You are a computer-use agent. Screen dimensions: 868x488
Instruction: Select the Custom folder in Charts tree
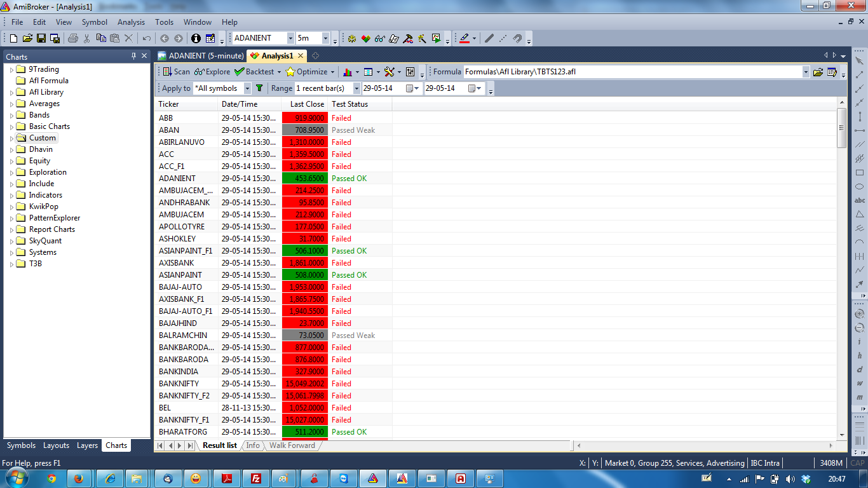coord(43,138)
